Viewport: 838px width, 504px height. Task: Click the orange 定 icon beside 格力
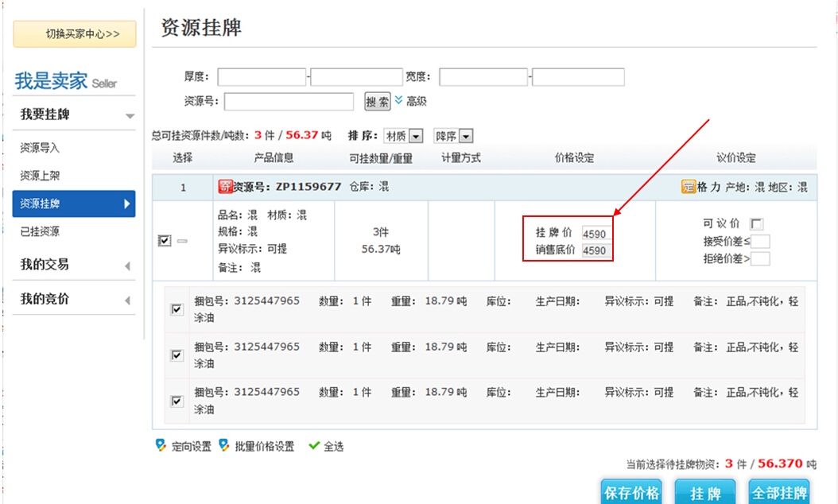tap(689, 187)
